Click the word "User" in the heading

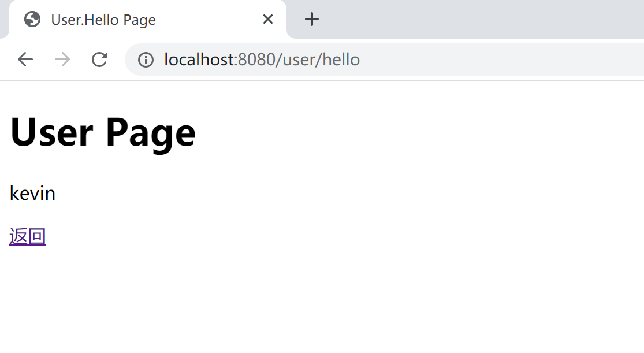52,132
